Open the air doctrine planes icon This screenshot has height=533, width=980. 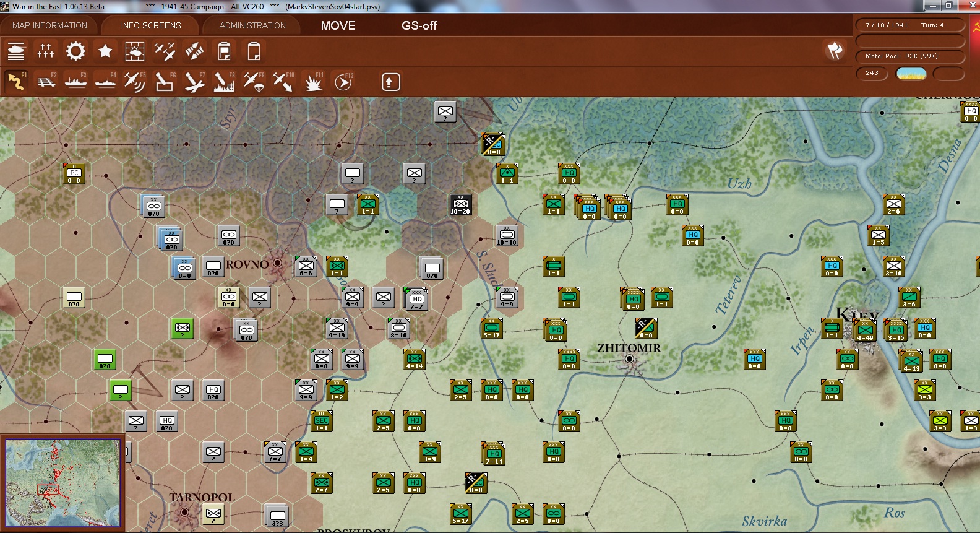point(165,51)
